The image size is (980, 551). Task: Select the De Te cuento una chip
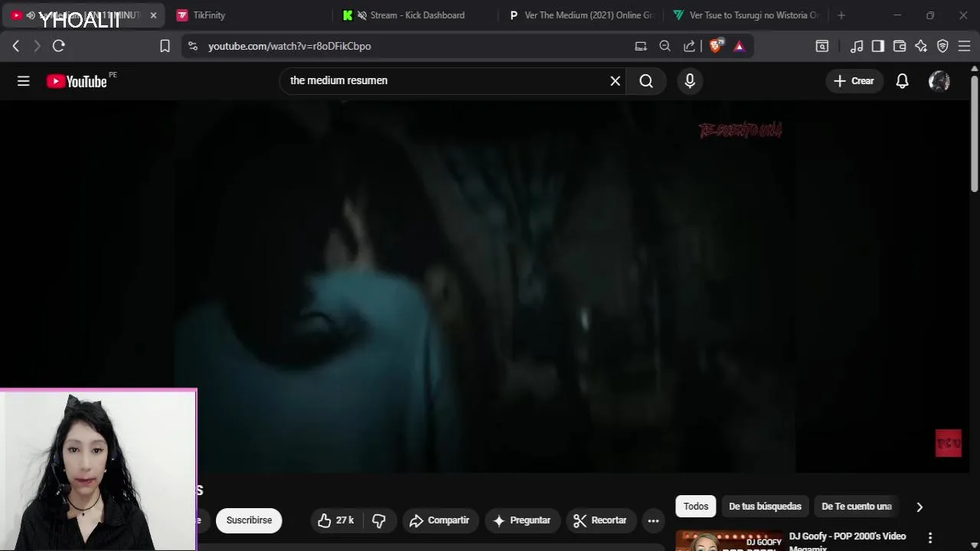[856, 506]
